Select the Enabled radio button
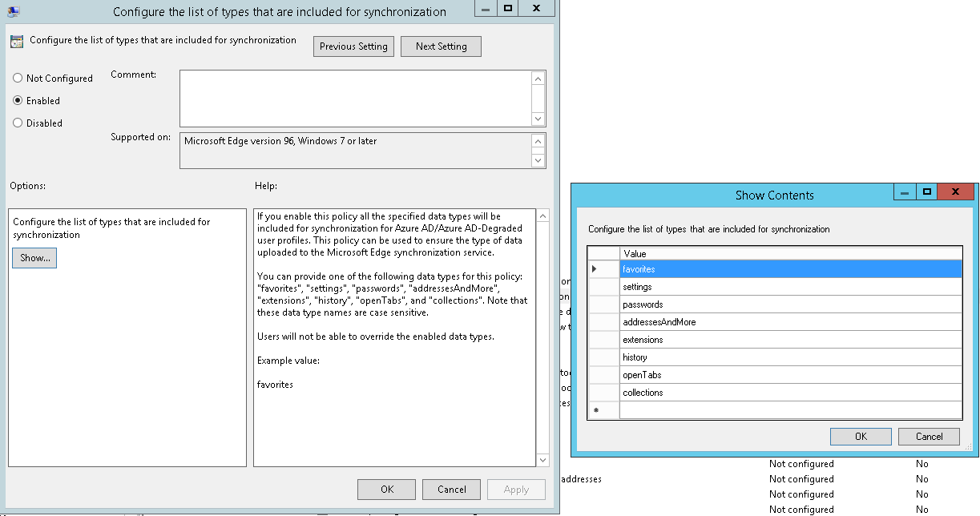 point(18,101)
